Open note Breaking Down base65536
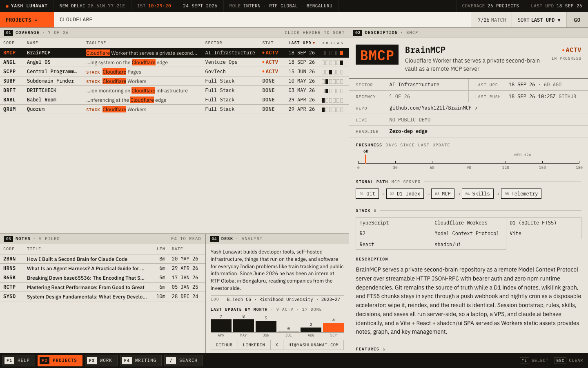588x368 pixels. [x=102, y=278]
